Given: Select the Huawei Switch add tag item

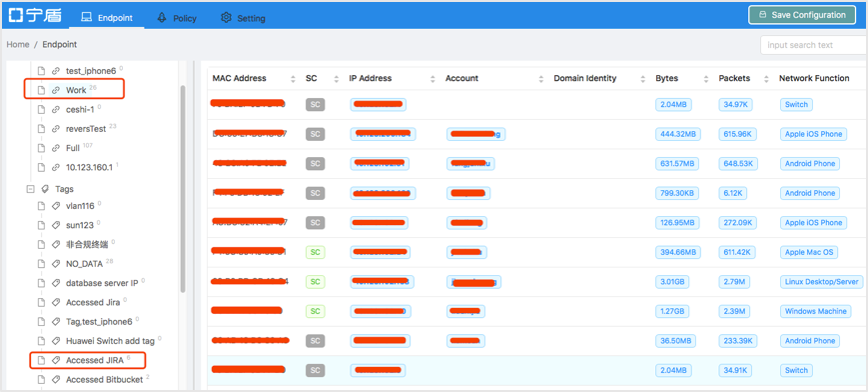Looking at the screenshot, I should coord(110,341).
